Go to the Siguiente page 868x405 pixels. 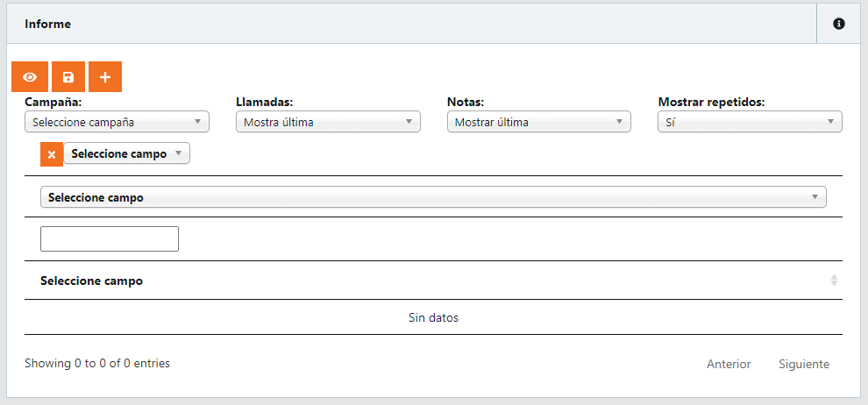pyautogui.click(x=803, y=364)
